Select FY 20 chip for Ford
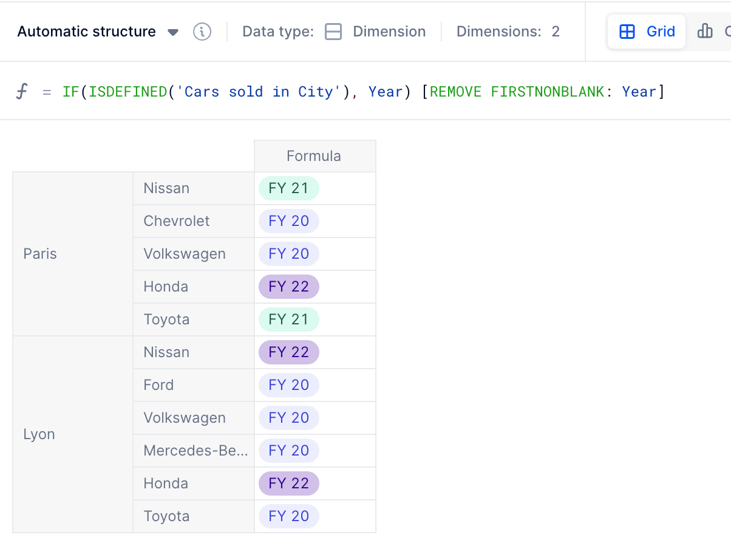 (x=289, y=385)
